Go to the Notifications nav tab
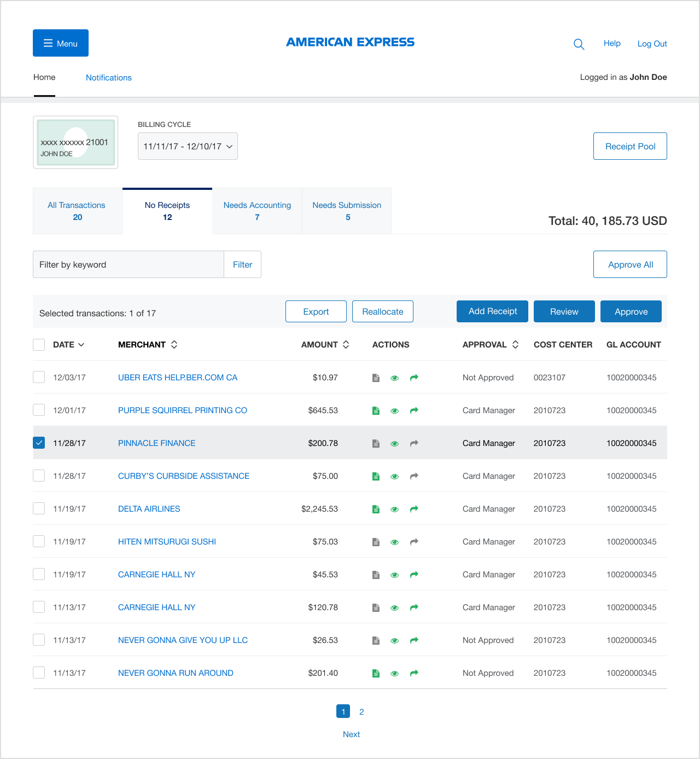700x759 pixels. click(109, 78)
